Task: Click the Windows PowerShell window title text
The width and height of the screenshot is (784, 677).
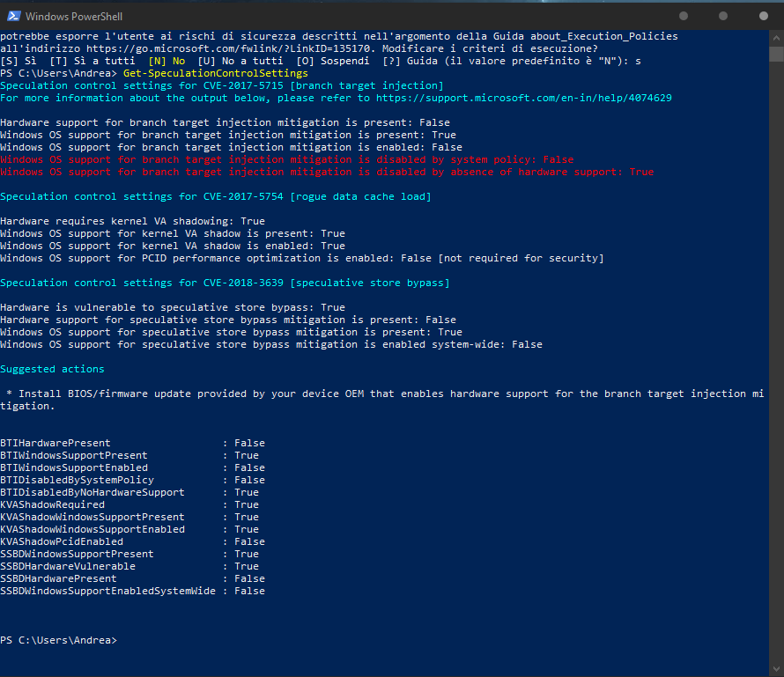Action: (x=74, y=17)
